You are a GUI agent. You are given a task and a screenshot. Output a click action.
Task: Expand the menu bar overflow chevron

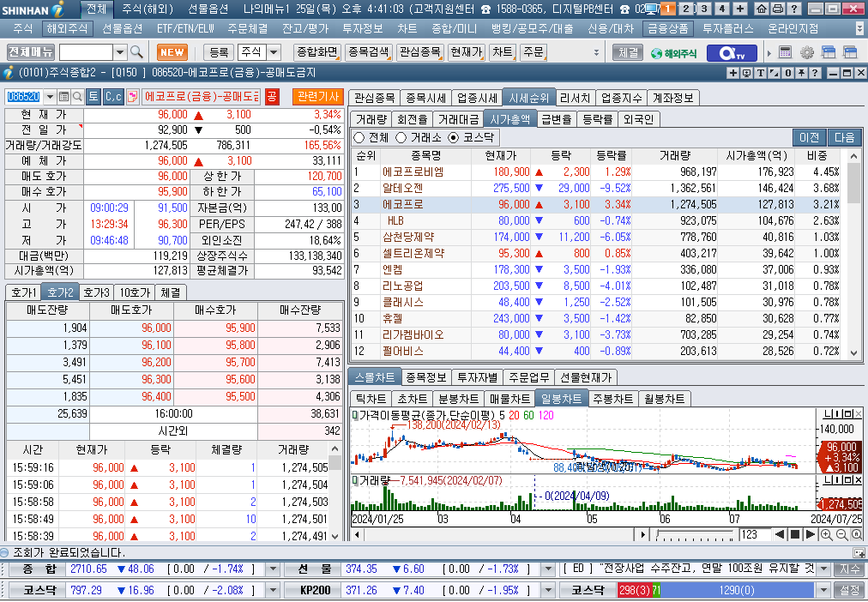pos(859,28)
